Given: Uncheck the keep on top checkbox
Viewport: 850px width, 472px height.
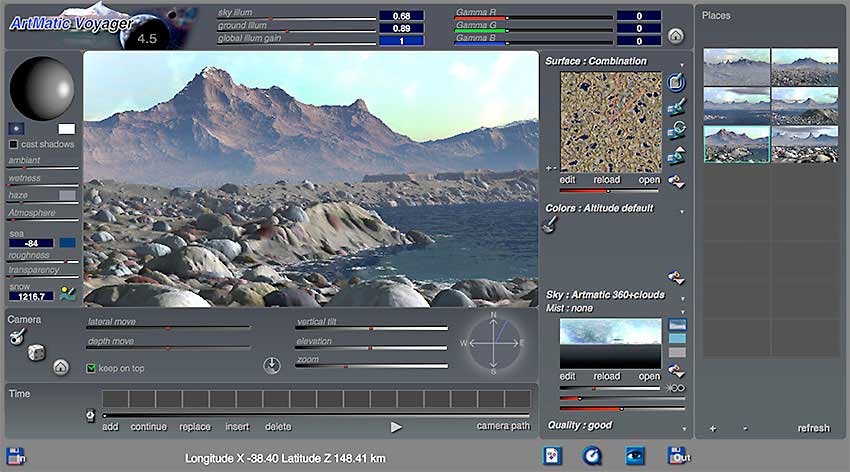Looking at the screenshot, I should pos(92,368).
